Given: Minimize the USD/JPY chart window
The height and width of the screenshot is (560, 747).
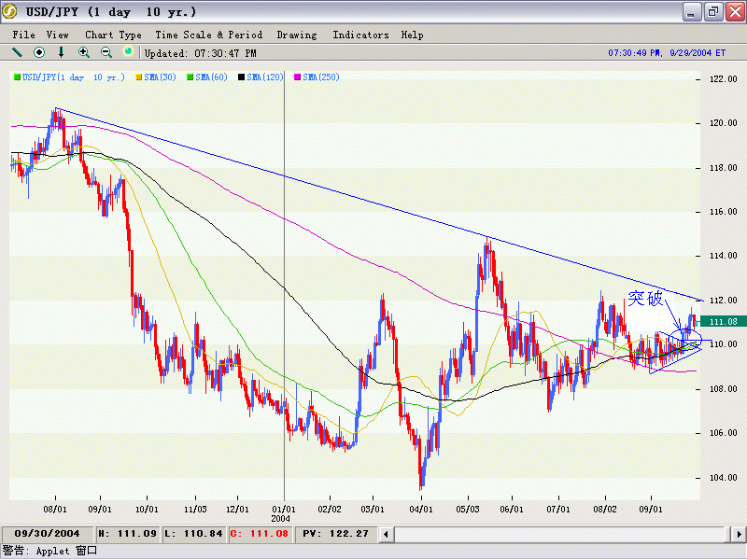Looking at the screenshot, I should 692,11.
